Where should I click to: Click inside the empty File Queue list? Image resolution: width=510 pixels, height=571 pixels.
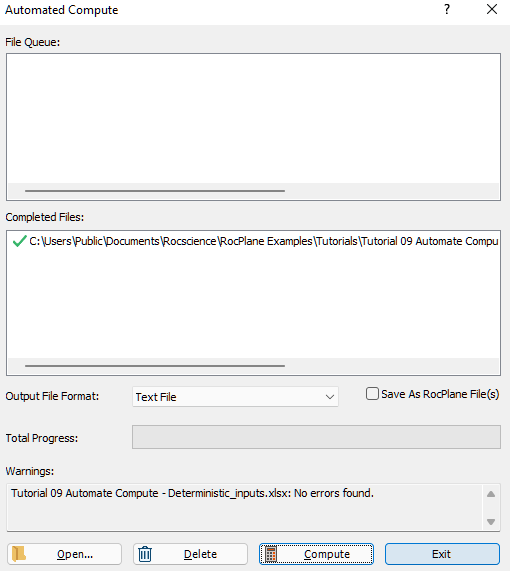[x=254, y=118]
